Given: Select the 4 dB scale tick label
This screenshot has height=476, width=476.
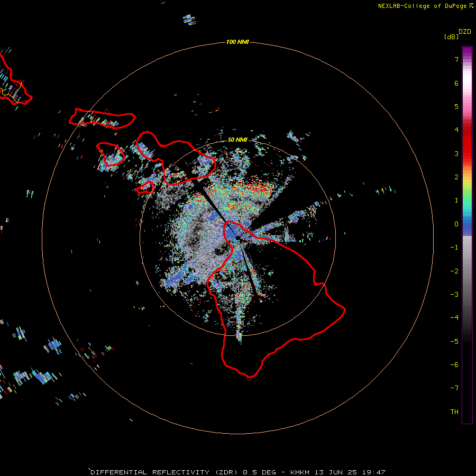Looking at the screenshot, I should (x=456, y=130).
